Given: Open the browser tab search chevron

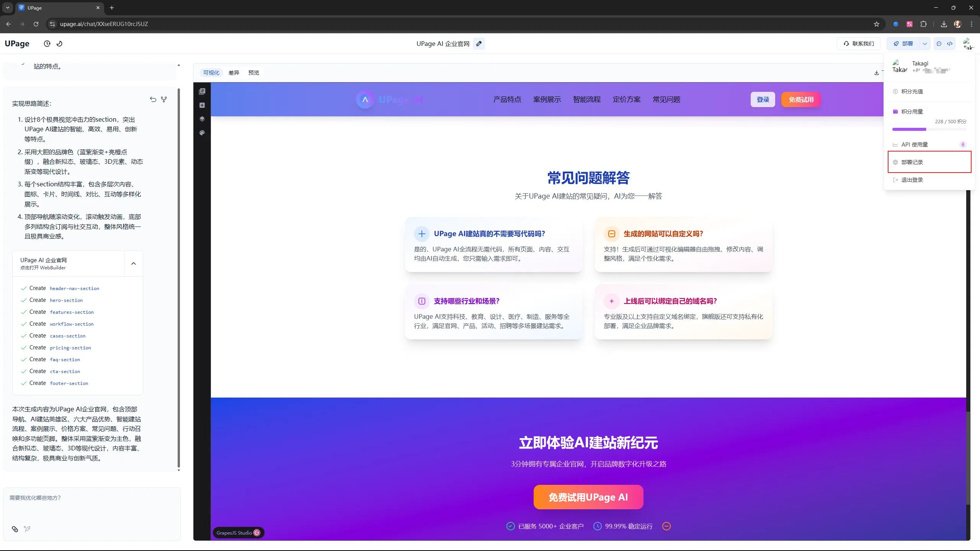Looking at the screenshot, I should (x=7, y=8).
